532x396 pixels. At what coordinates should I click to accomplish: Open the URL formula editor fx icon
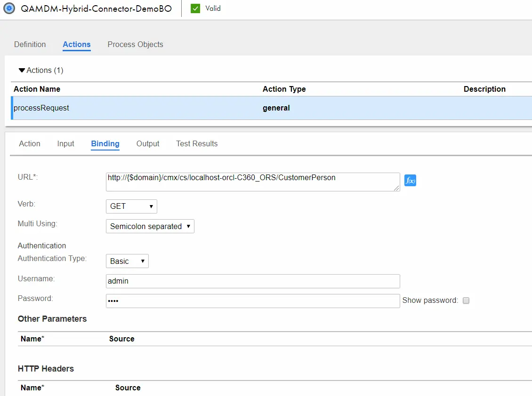(x=410, y=181)
